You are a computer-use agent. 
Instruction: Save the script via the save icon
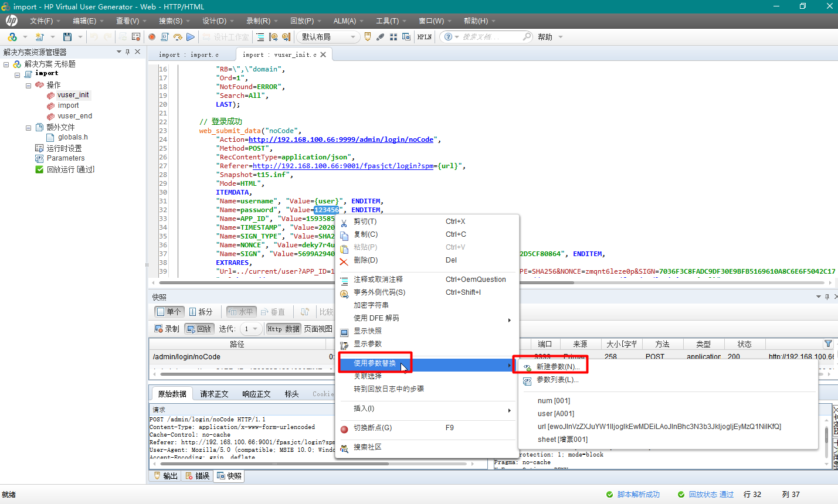pos(67,36)
